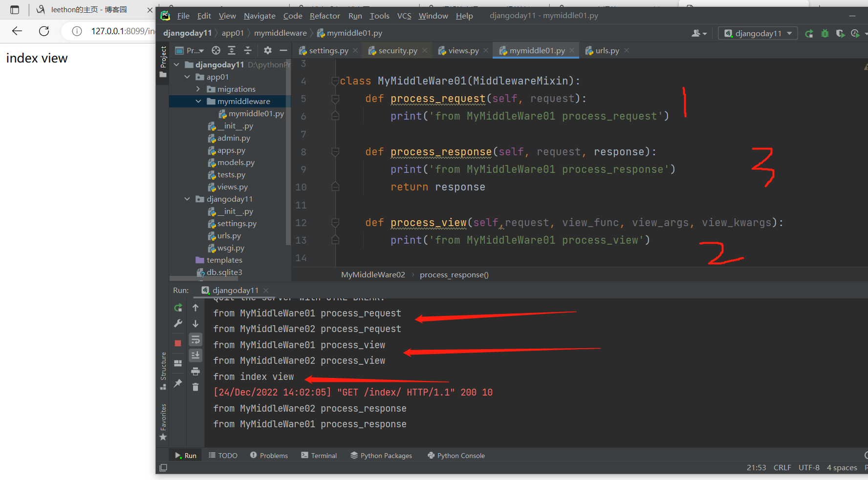This screenshot has height=480, width=868.
Task: Click the Project tree horizontal scrollbar
Action: 204,279
